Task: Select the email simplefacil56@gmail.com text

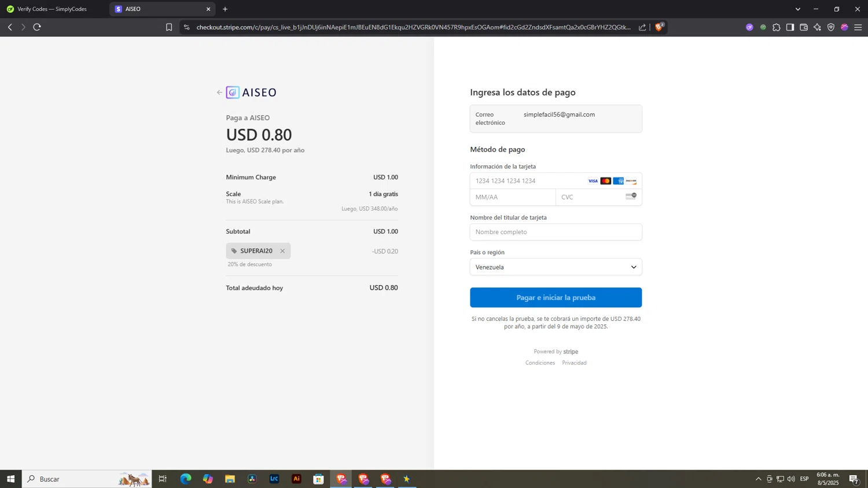Action: click(x=559, y=114)
